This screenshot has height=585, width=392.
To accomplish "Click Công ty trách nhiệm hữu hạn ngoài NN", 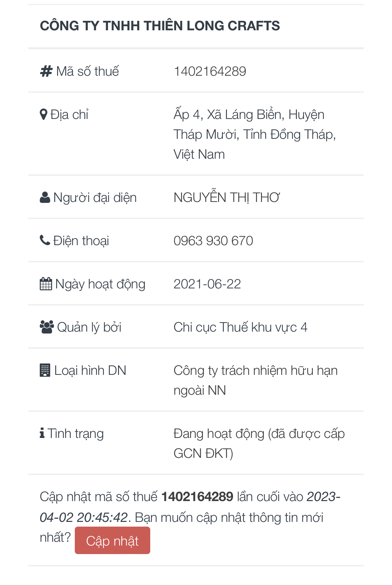I will coord(255,371).
